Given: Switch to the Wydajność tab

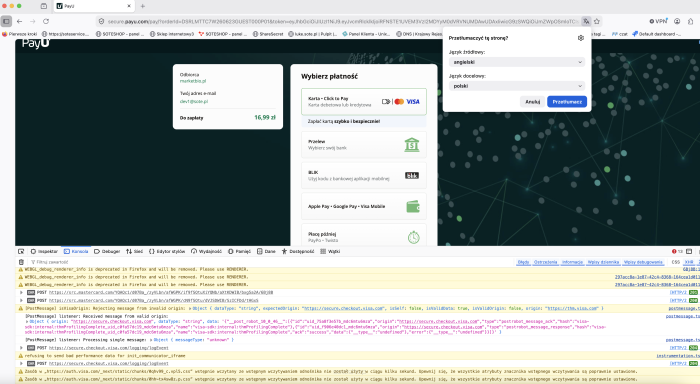Looking at the screenshot, I should click(x=206, y=251).
